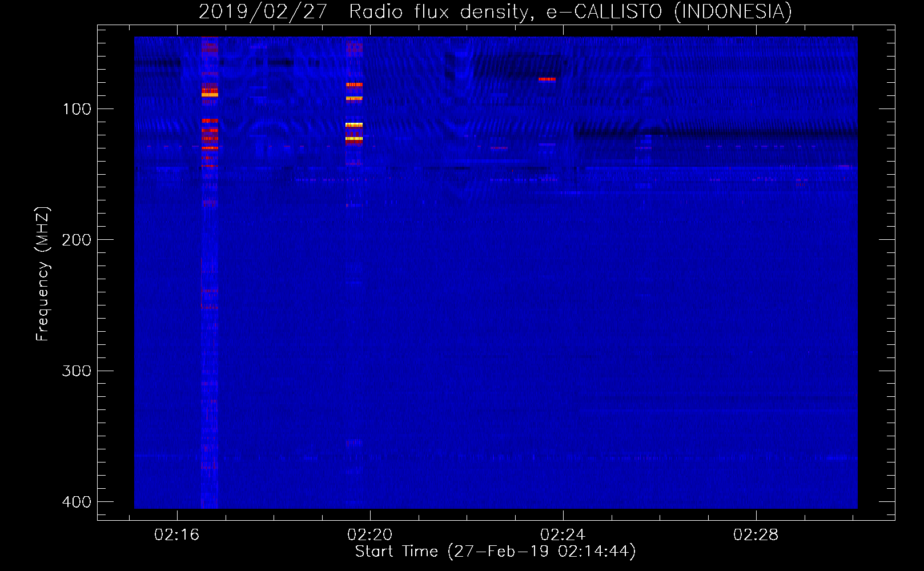Click the '02:24' time axis label
This screenshot has height=571, width=924.
(x=563, y=534)
